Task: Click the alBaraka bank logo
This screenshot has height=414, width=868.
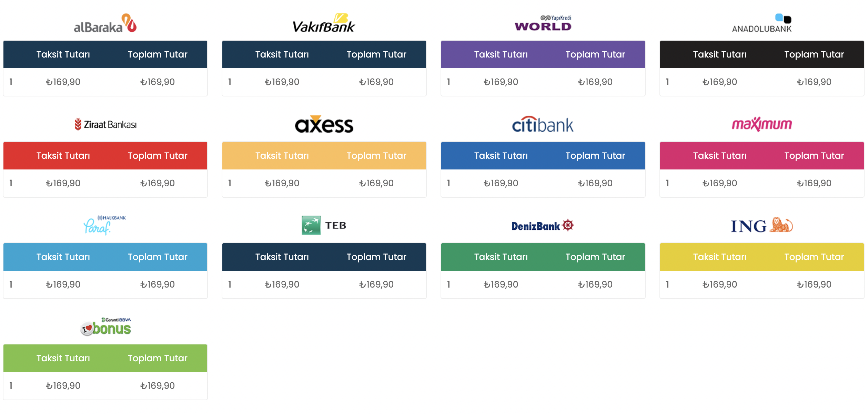Action: click(105, 23)
